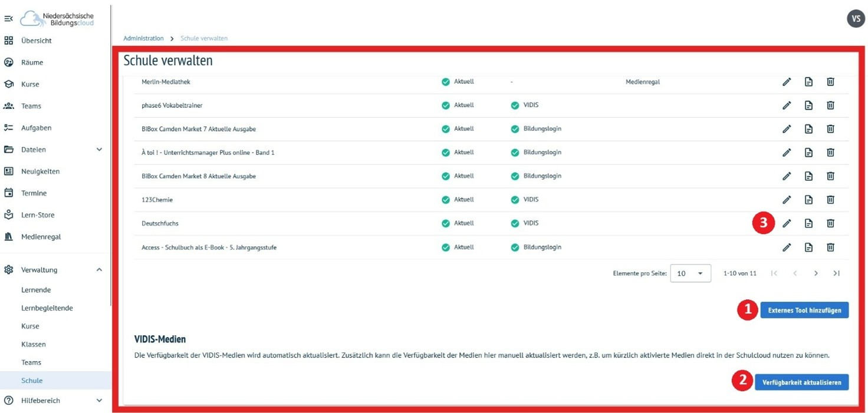868x413 pixels.
Task: Jump to last page of table
Action: click(836, 273)
